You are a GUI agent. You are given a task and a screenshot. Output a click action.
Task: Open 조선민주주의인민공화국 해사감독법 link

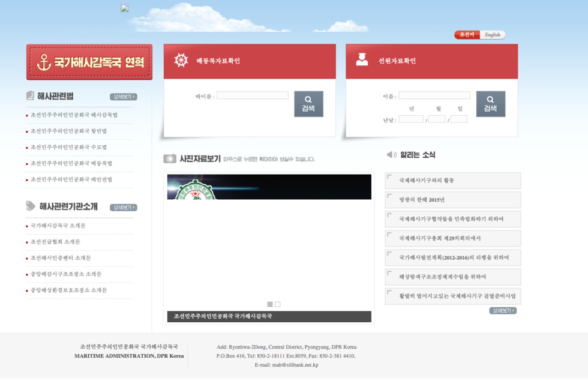(x=74, y=115)
